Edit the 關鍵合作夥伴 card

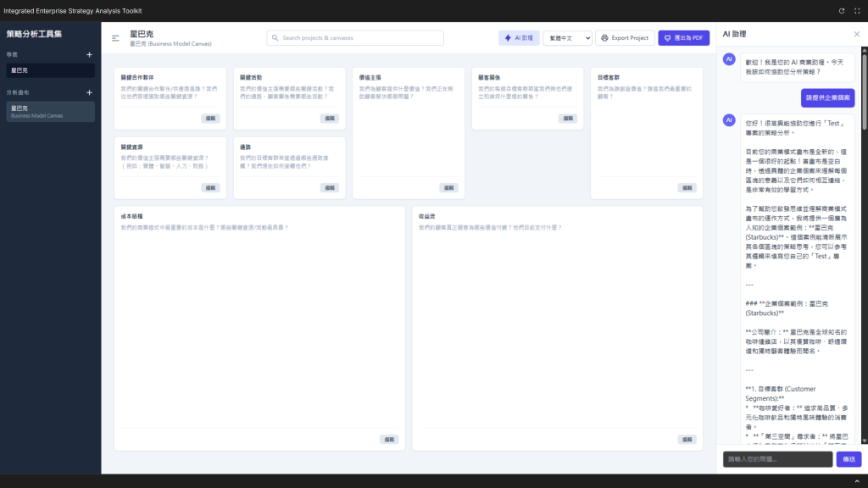(210, 119)
